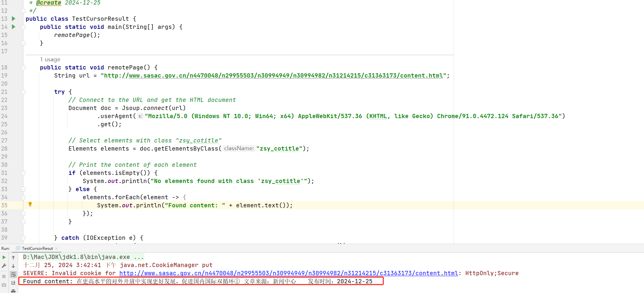
Task: Select the TestCursorResut run tab
Action: [37, 249]
